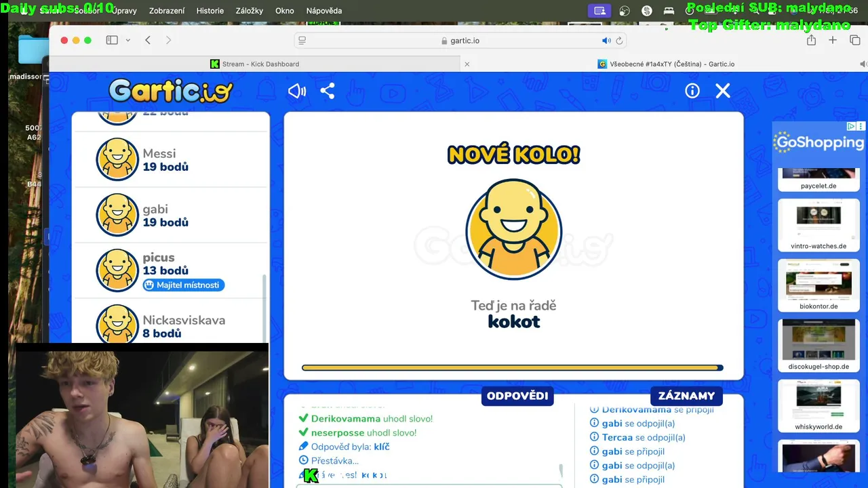Switch to Stream - Kick Dashboard tab

(x=254, y=64)
